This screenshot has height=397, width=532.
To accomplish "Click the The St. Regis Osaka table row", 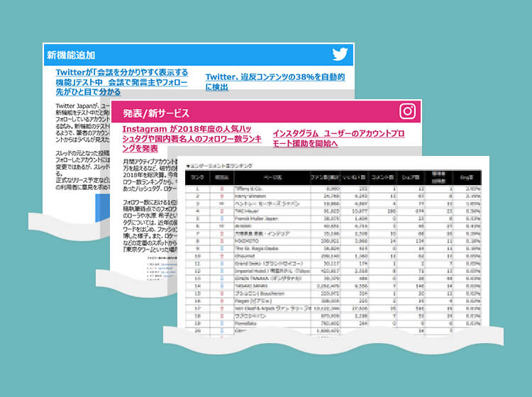I will [x=333, y=249].
